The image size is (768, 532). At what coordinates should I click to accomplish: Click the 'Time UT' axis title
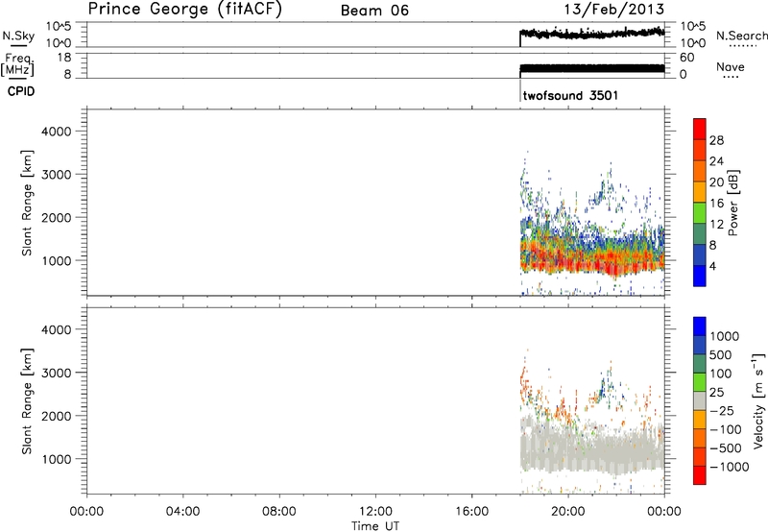(x=375, y=525)
